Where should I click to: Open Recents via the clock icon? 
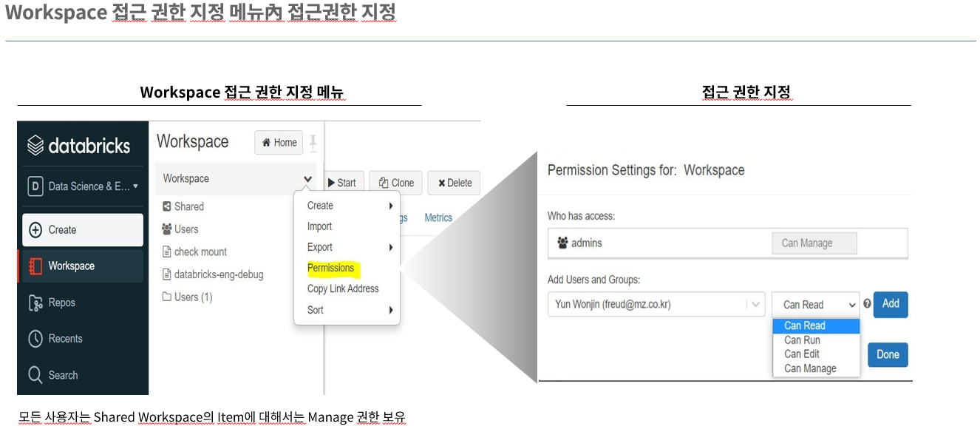tap(35, 339)
